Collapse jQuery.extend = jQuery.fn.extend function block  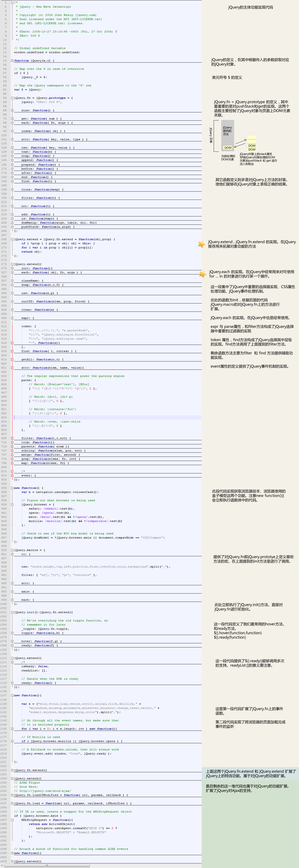12,239
